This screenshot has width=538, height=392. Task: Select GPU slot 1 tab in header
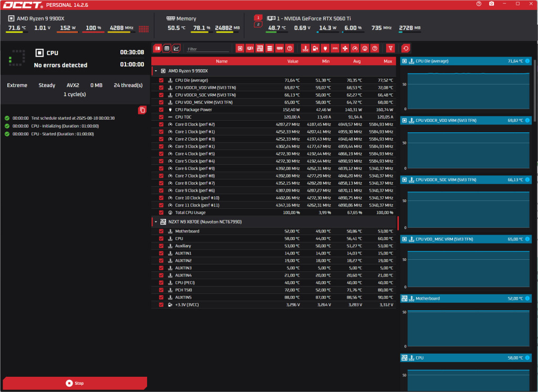pyautogui.click(x=258, y=17)
